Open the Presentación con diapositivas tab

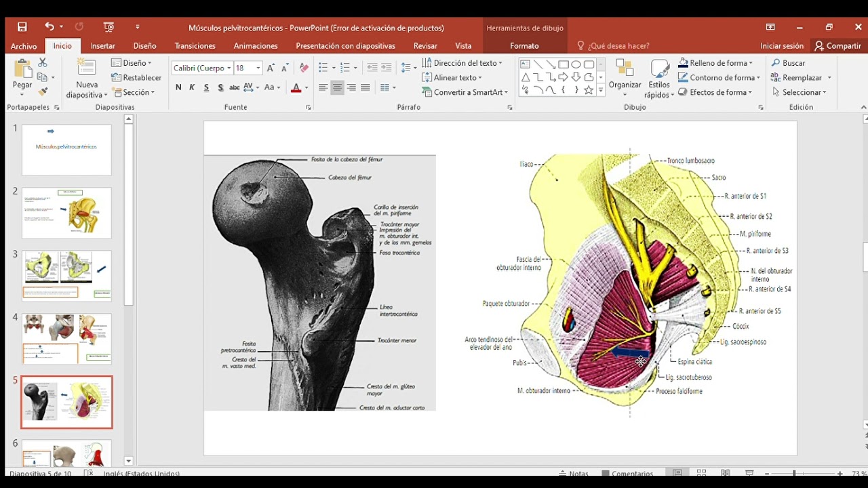tap(345, 46)
